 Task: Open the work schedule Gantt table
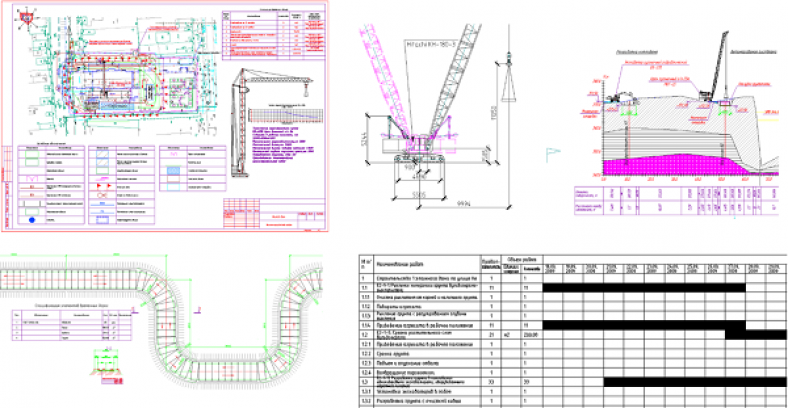pyautogui.click(x=572, y=331)
